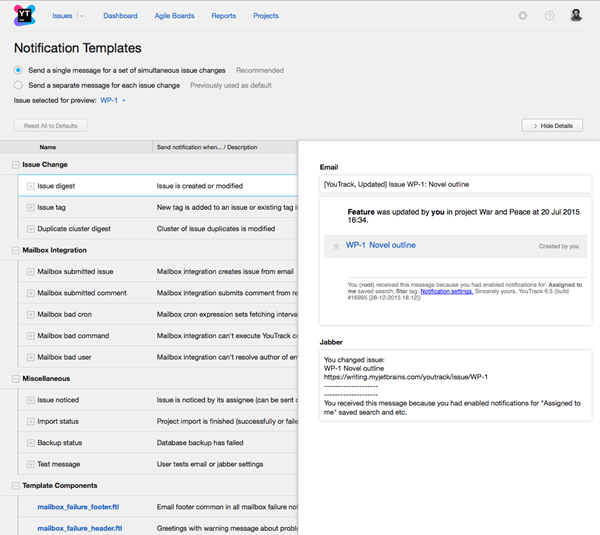Viewport: 600px width, 535px height.
Task: Click the user avatar icon
Action: (577, 16)
